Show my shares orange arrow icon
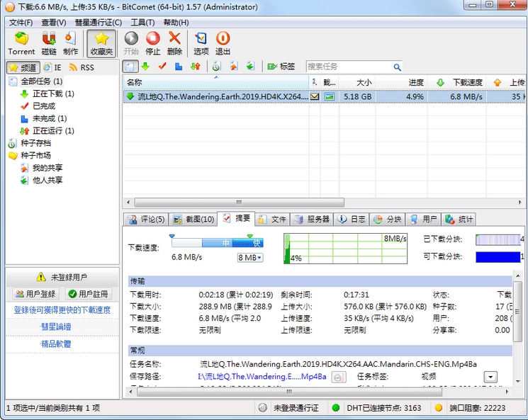 [234, 67]
